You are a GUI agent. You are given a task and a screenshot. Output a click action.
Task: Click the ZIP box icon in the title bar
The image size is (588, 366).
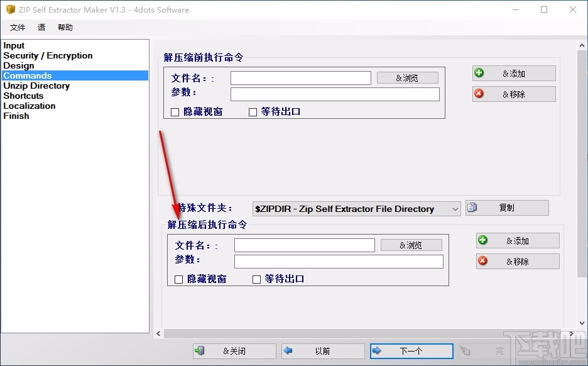10,9
